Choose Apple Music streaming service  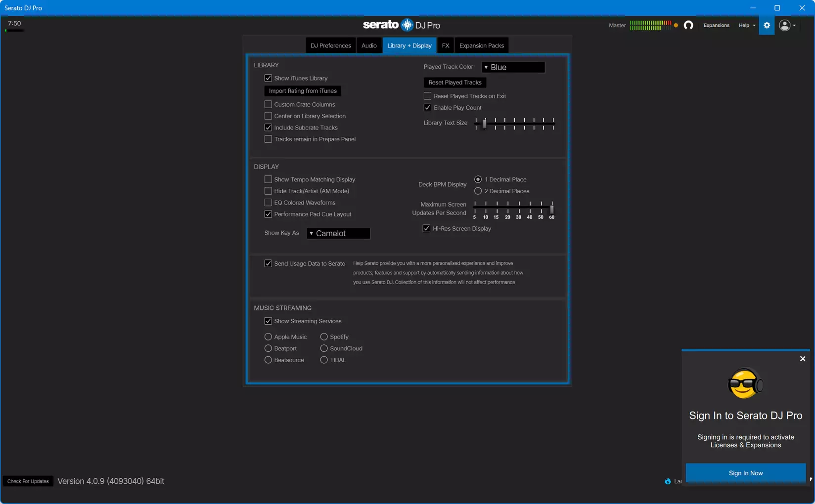pos(268,337)
